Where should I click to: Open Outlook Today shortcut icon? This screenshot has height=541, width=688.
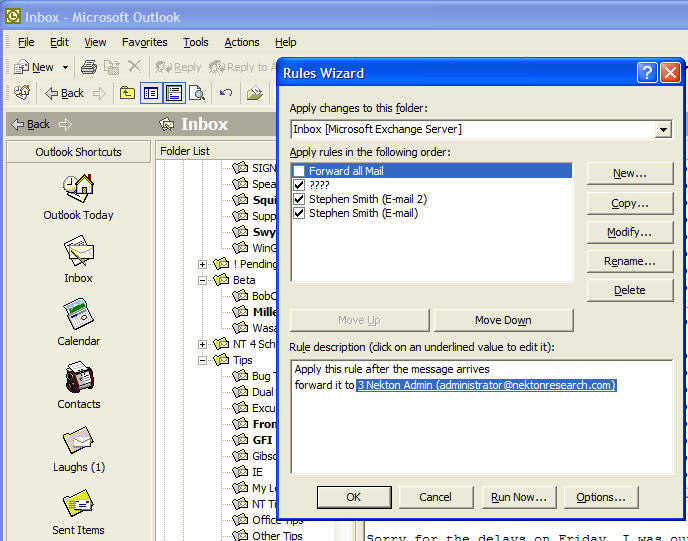78,188
